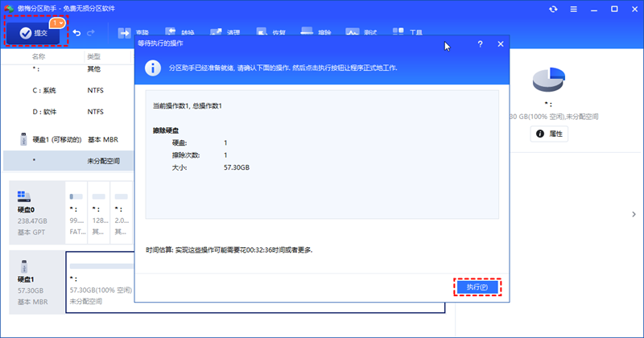The width and height of the screenshot is (644, 338).
Task: Click the 当前操作数1, 总操作数1 text
Action: point(188,106)
